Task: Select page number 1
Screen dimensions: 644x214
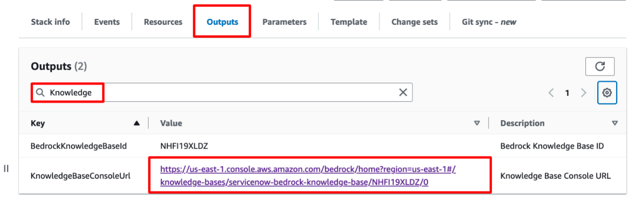Action: (x=567, y=93)
